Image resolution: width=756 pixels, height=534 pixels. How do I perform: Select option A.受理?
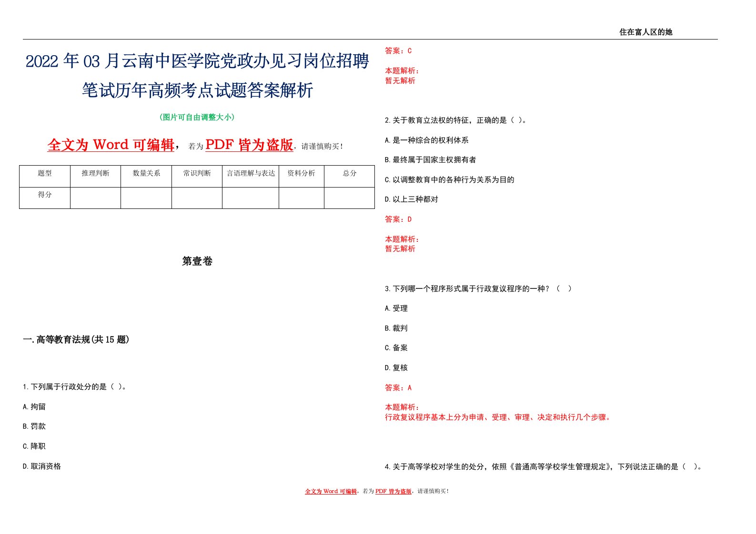396,308
